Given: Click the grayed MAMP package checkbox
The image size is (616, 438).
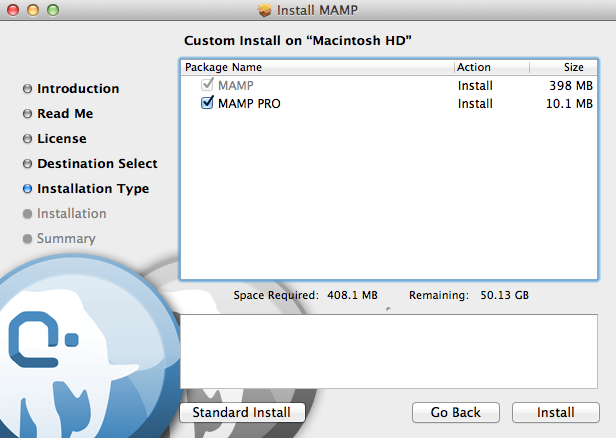Looking at the screenshot, I should (207, 84).
